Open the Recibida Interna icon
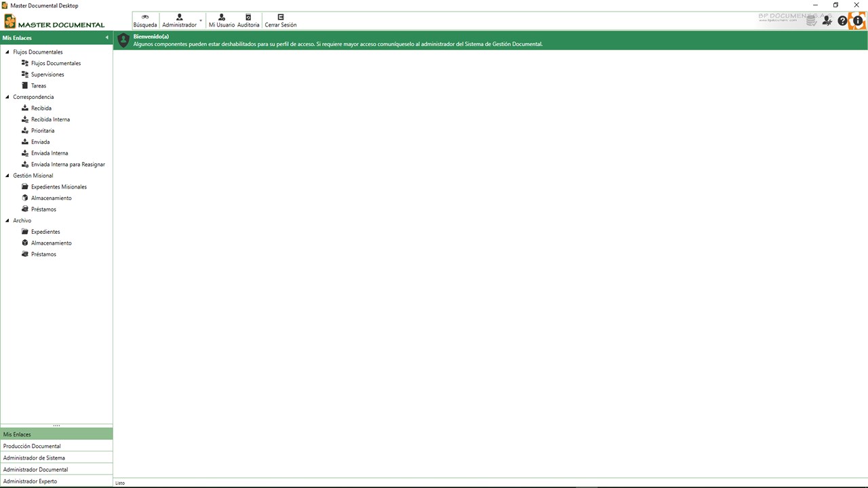 [x=25, y=119]
